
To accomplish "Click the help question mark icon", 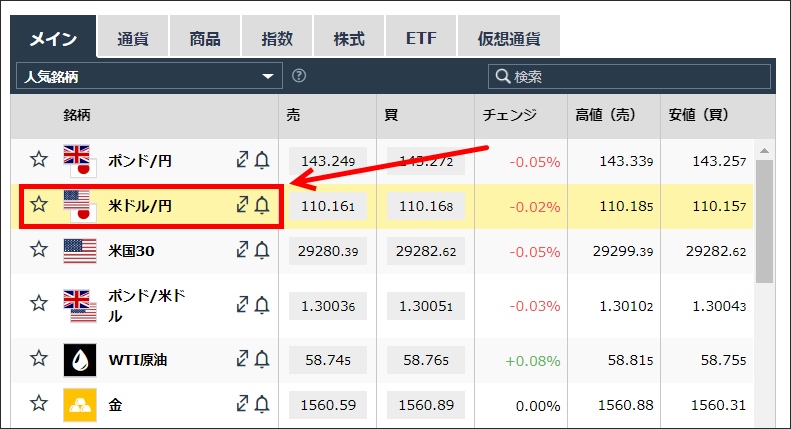I will [299, 76].
